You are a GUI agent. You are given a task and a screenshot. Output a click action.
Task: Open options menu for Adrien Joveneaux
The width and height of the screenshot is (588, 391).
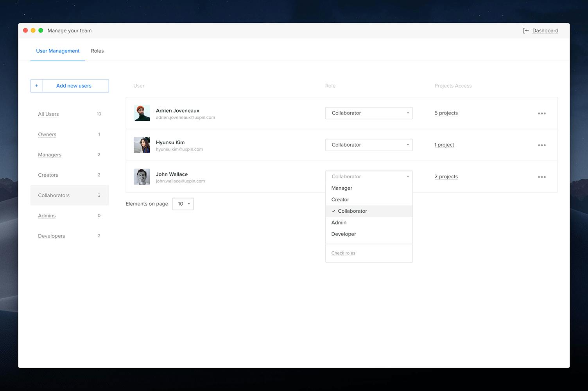542,113
